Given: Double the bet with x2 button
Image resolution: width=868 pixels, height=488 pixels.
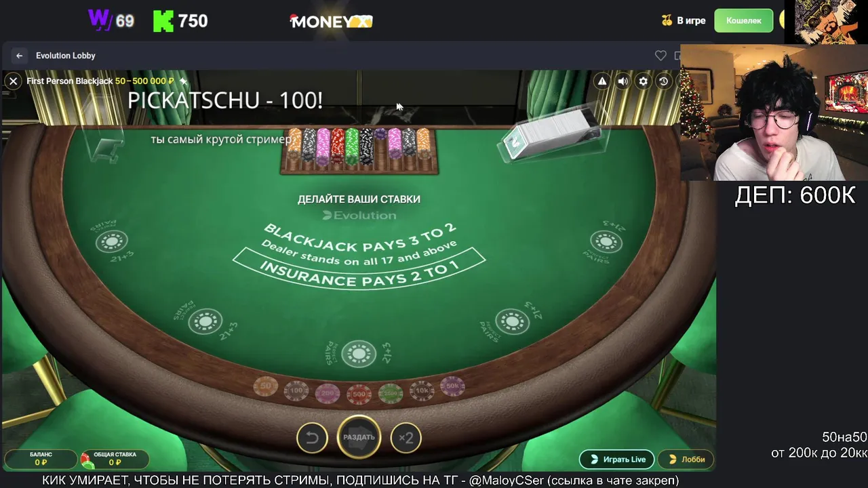Looking at the screenshot, I should 406,438.
